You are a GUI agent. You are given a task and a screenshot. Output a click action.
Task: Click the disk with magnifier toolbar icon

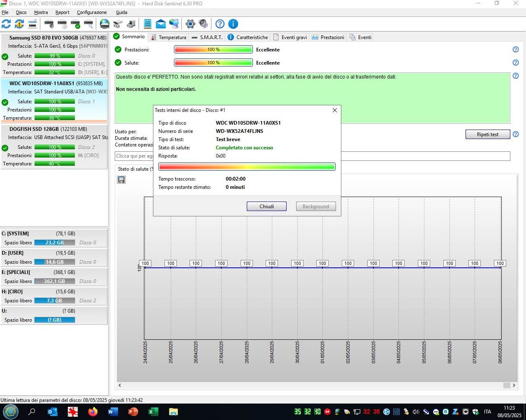point(88,24)
